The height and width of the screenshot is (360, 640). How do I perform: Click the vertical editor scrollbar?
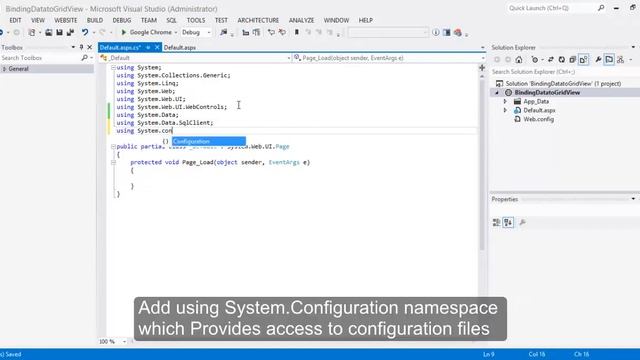click(x=482, y=164)
